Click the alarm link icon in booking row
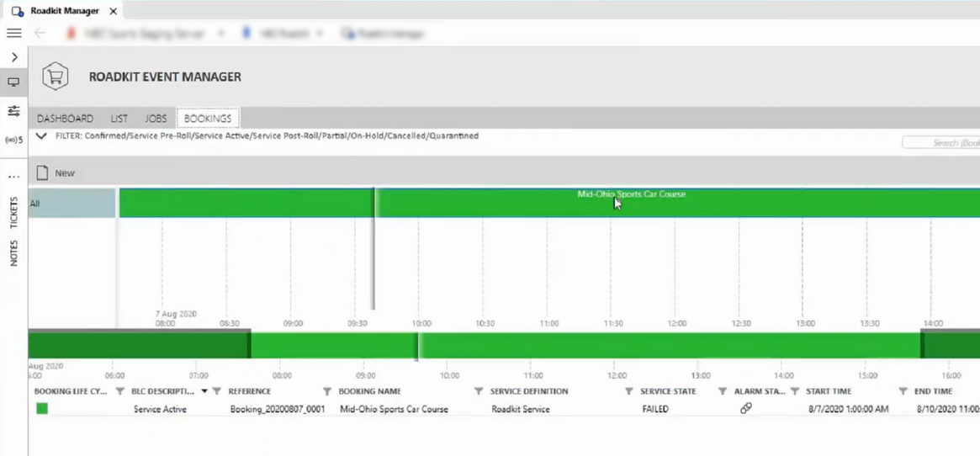Screen dimensions: 980x456 [x=745, y=409]
